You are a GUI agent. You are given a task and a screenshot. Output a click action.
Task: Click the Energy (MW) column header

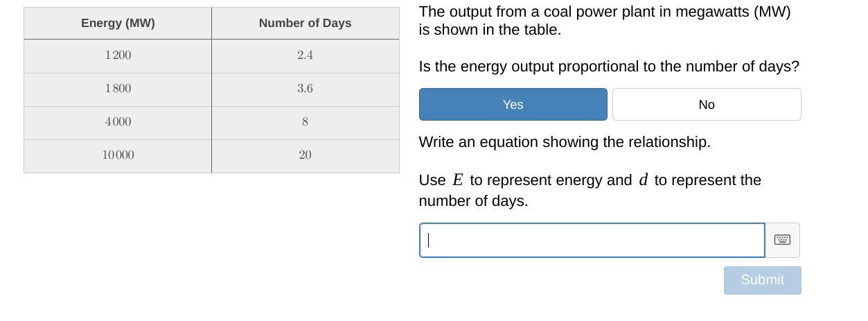(x=118, y=24)
